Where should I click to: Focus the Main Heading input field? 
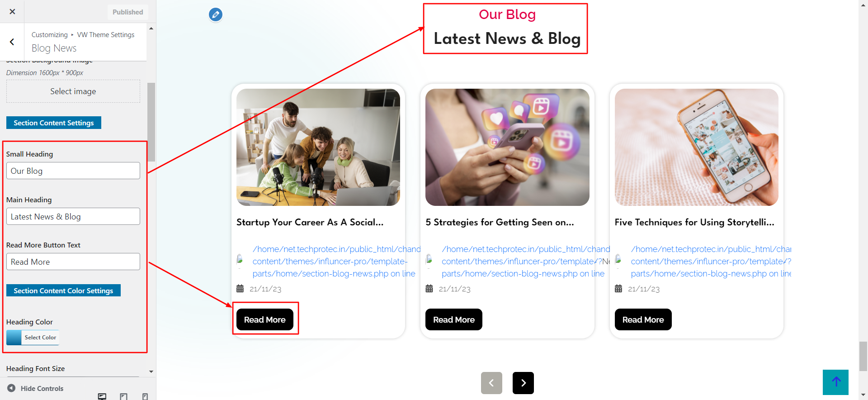point(73,216)
